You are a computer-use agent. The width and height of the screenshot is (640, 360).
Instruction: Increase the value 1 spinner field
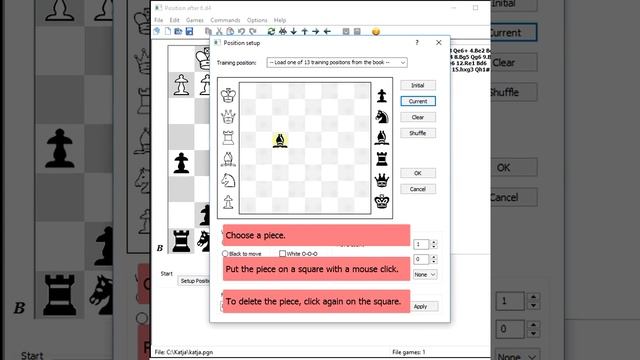434,242
